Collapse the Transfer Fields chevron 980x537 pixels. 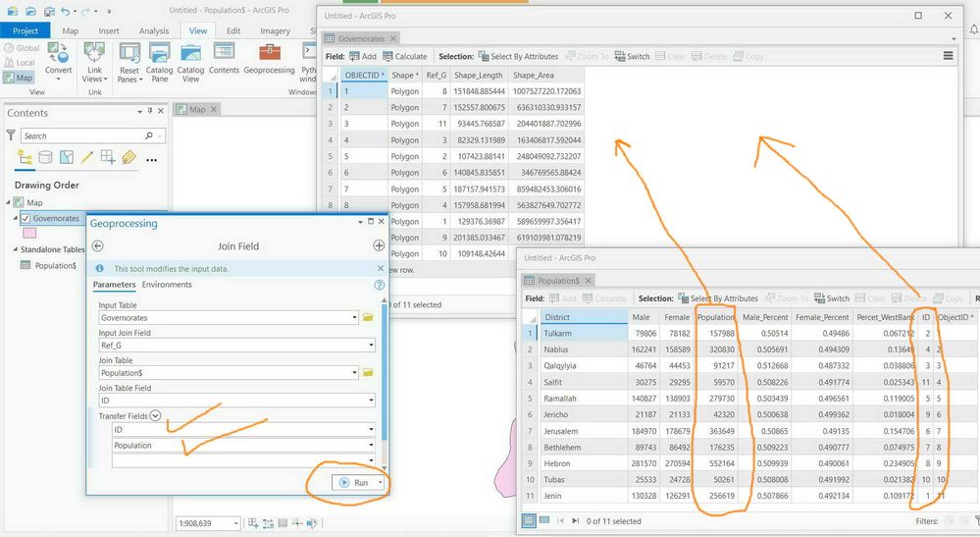156,415
